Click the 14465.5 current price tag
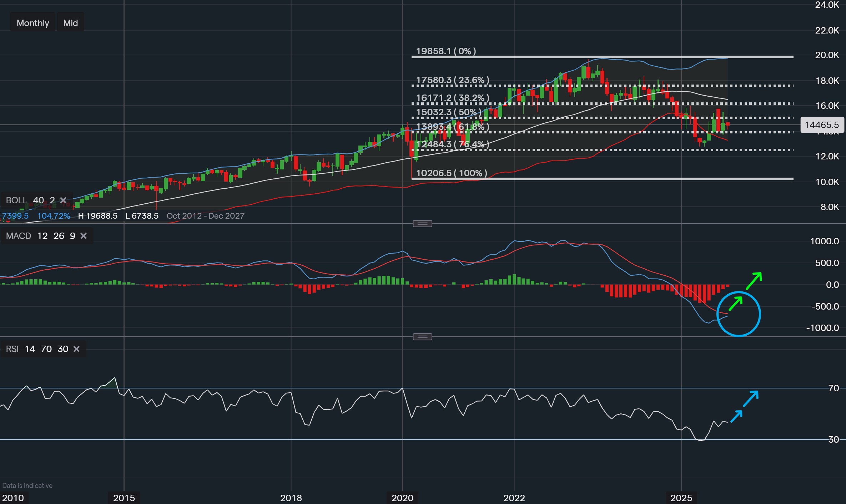The image size is (846, 504). tap(822, 125)
